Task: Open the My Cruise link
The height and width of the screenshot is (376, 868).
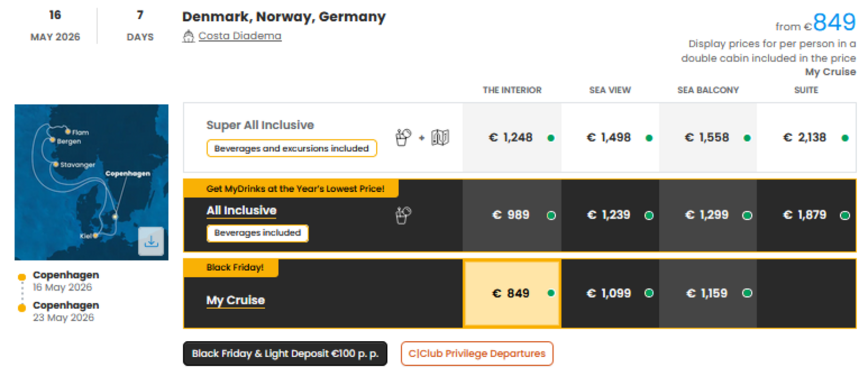Action: point(235,300)
